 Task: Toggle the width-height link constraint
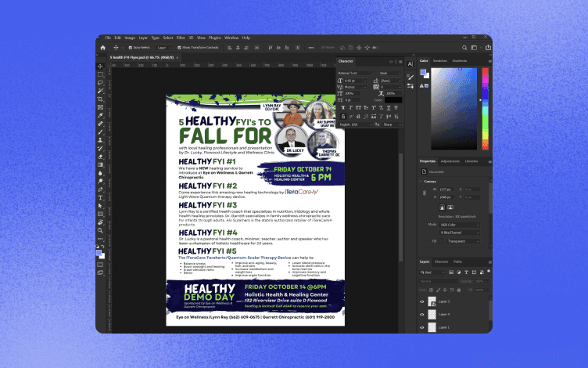click(425, 193)
